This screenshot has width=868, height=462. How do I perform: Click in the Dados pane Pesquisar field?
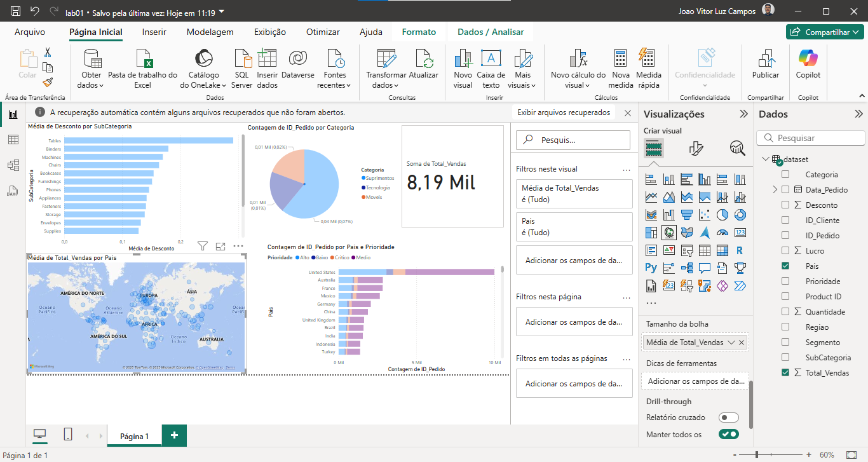[x=812, y=138]
